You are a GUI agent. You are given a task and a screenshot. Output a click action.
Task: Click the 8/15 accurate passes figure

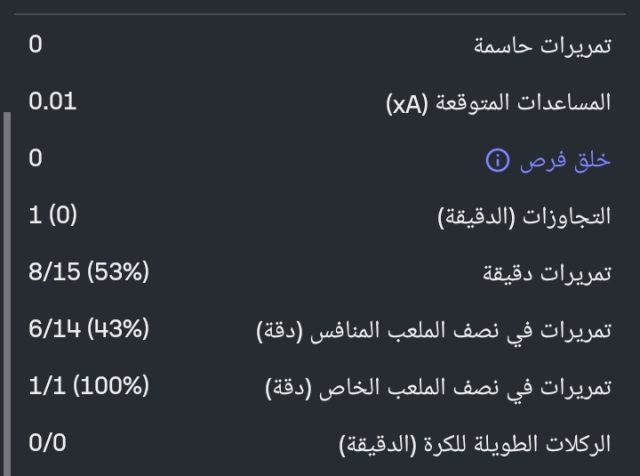click(x=52, y=272)
